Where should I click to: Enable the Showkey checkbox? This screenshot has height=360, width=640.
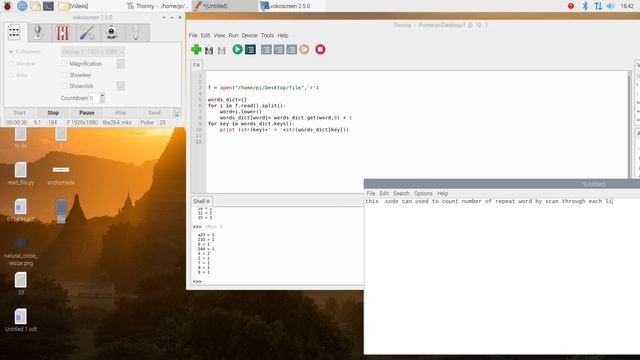(64, 75)
